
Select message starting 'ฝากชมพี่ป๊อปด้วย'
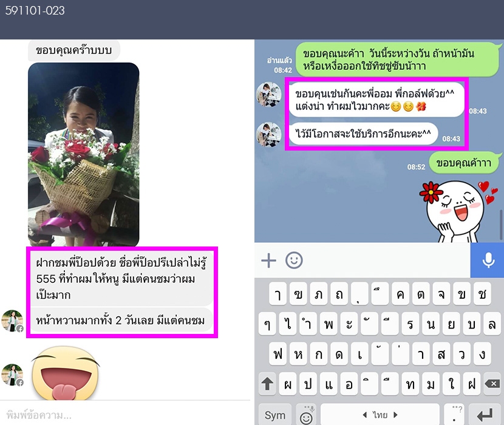click(121, 279)
